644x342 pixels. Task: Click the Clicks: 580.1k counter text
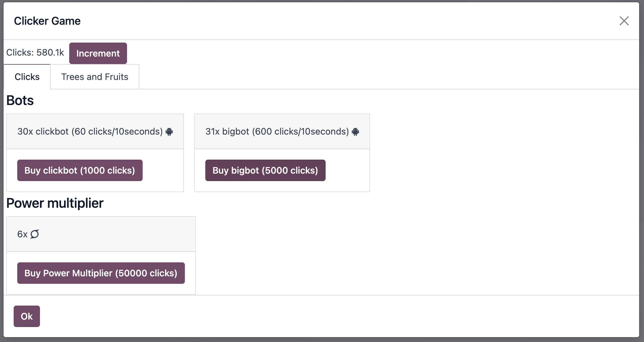pyautogui.click(x=35, y=53)
